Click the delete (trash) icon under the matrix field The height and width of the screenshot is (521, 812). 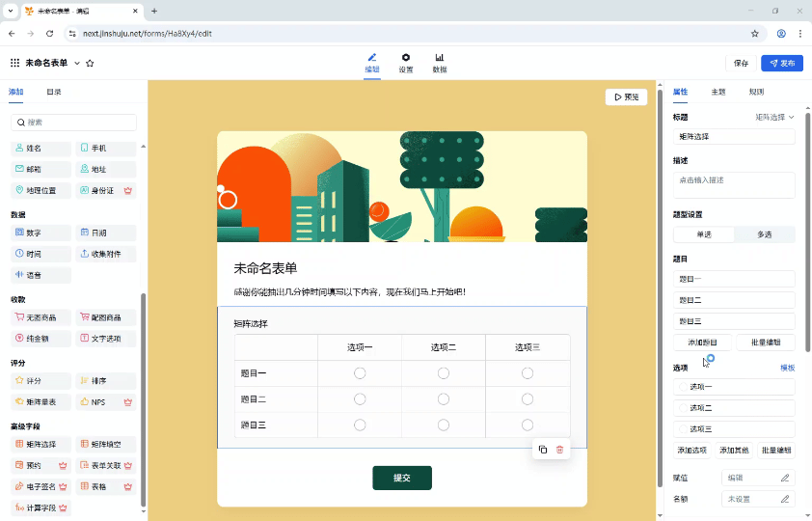(559, 450)
